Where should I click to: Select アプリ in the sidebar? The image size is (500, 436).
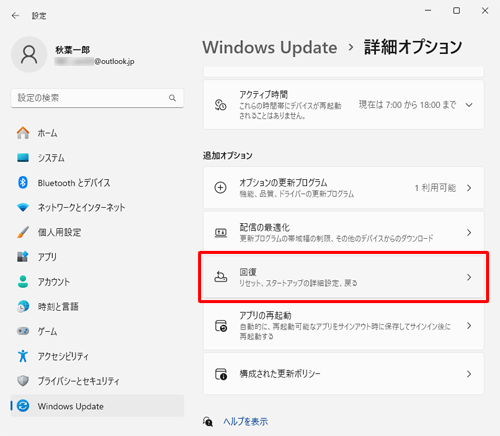(x=97, y=257)
